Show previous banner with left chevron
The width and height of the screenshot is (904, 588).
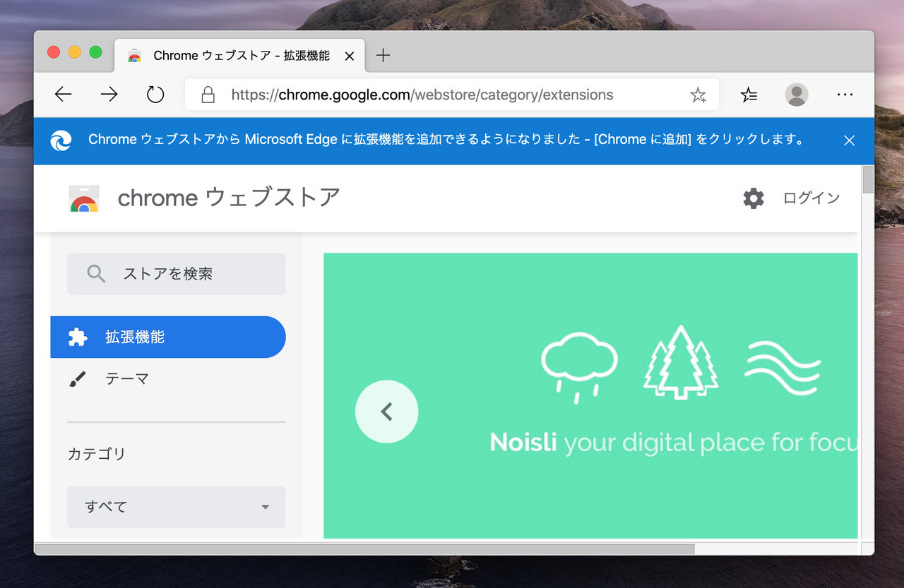point(386,412)
